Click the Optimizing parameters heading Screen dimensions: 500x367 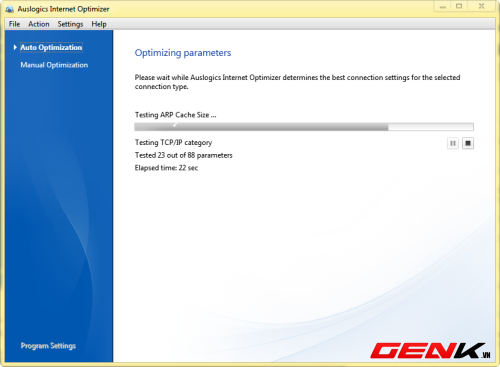click(x=183, y=53)
